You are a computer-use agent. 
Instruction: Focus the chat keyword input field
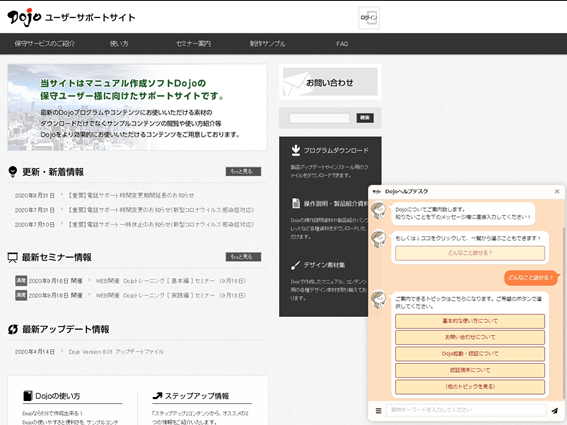click(x=466, y=410)
